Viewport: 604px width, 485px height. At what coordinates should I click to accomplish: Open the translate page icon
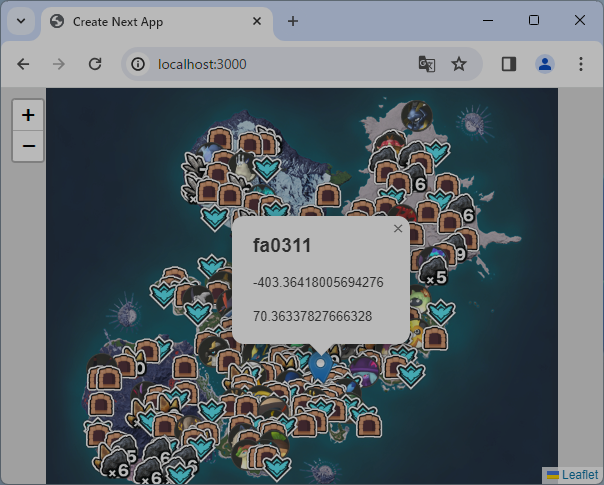[427, 64]
